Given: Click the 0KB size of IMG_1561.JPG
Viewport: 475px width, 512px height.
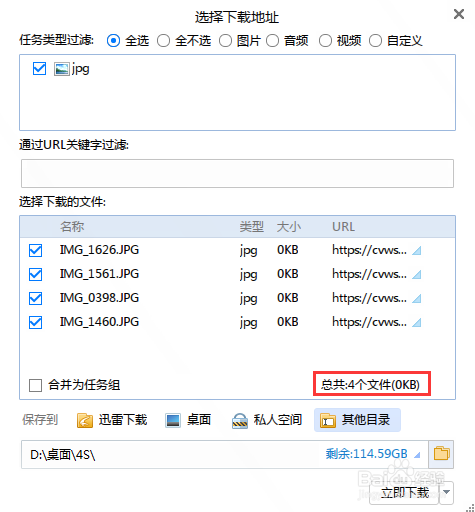Looking at the screenshot, I should (288, 274).
